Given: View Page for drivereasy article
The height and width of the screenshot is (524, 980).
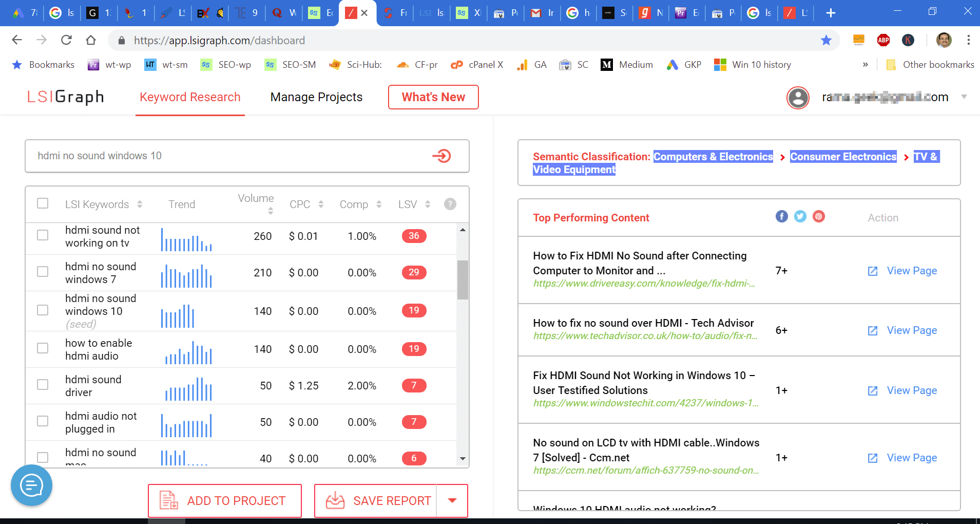Looking at the screenshot, I should point(902,271).
